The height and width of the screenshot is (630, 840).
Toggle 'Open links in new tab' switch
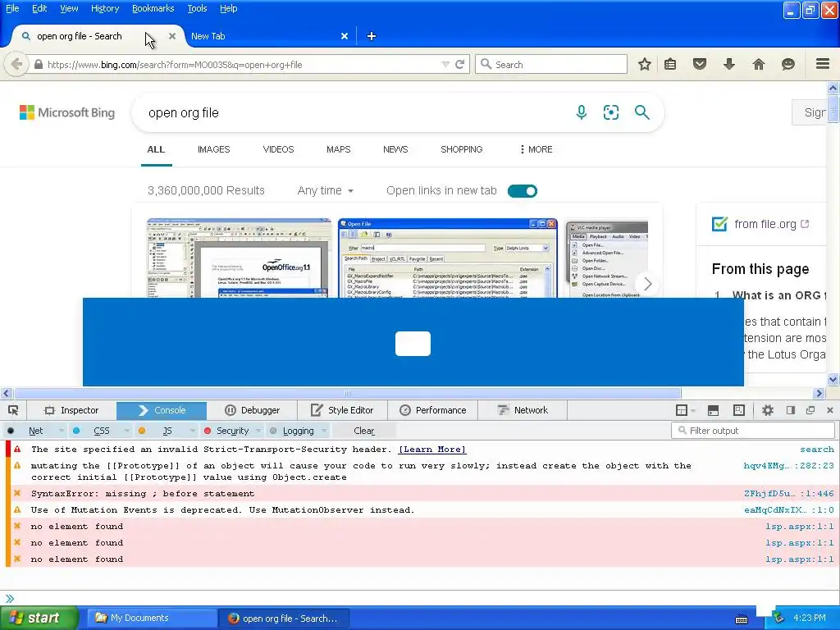523,191
